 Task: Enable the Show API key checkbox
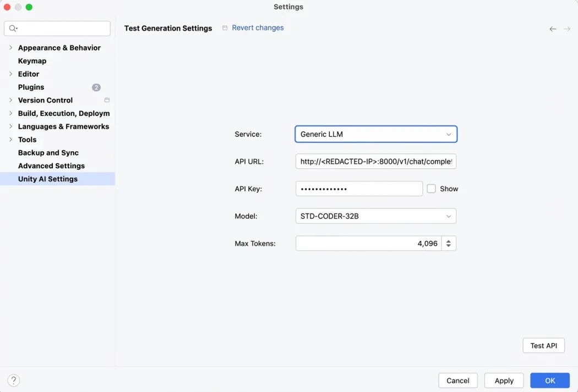pos(432,189)
